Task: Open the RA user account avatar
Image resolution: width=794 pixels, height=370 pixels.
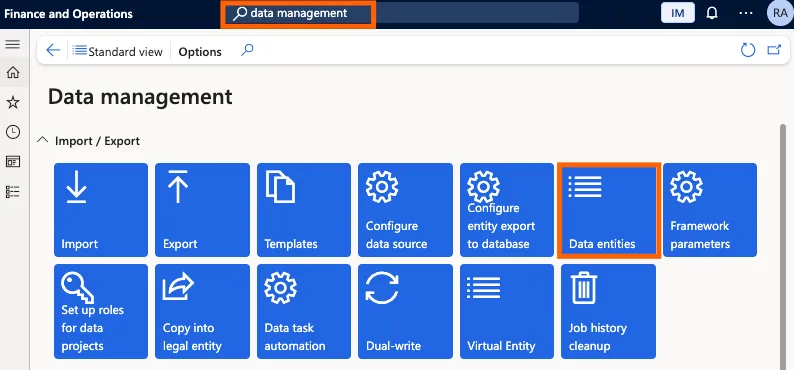Action: (780, 13)
